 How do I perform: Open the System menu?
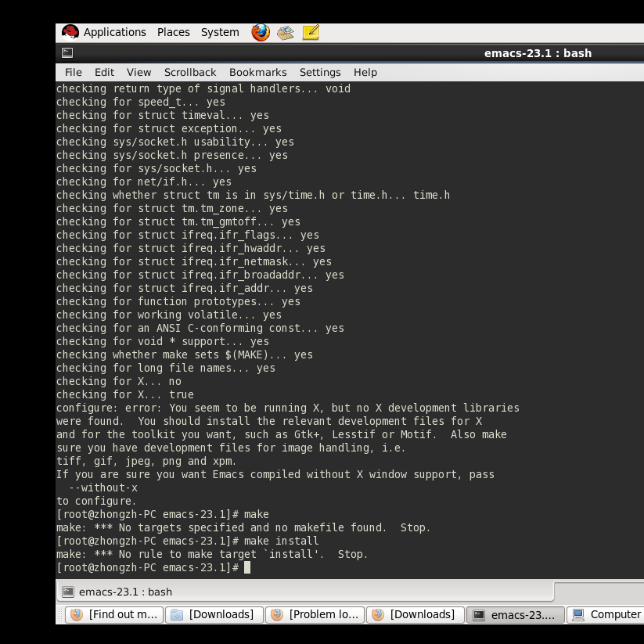(220, 32)
